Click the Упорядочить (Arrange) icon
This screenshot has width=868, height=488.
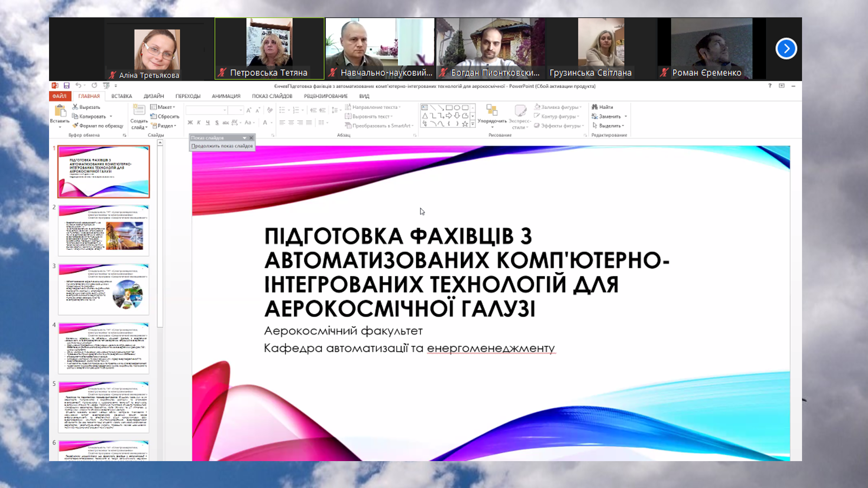click(492, 110)
